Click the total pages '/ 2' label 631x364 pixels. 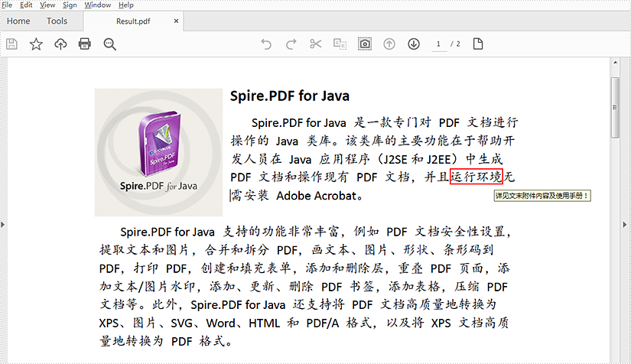[x=456, y=44]
